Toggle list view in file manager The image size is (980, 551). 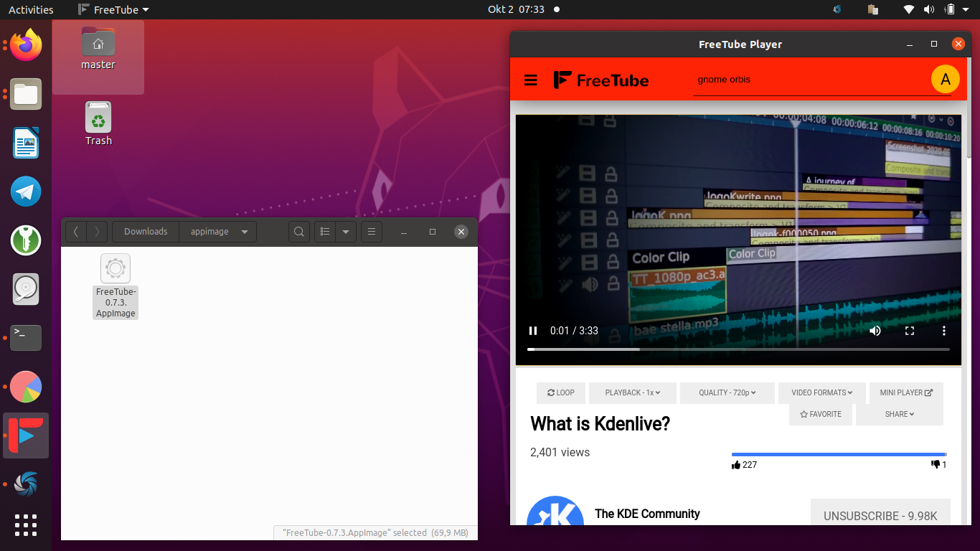[325, 232]
